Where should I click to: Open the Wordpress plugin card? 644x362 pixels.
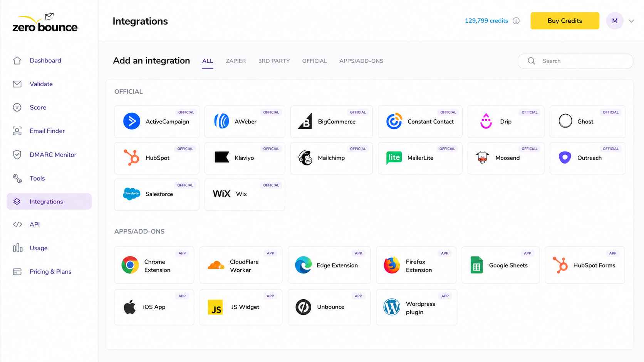tap(416, 307)
